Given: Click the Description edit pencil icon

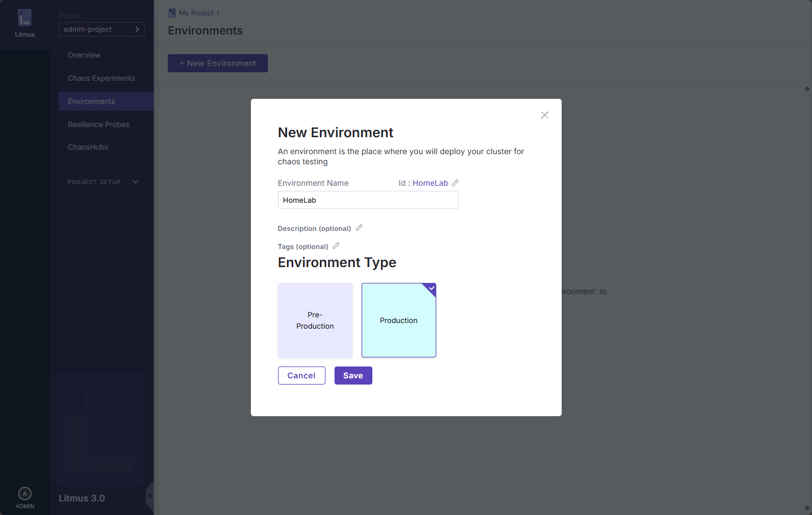Looking at the screenshot, I should click(x=359, y=228).
